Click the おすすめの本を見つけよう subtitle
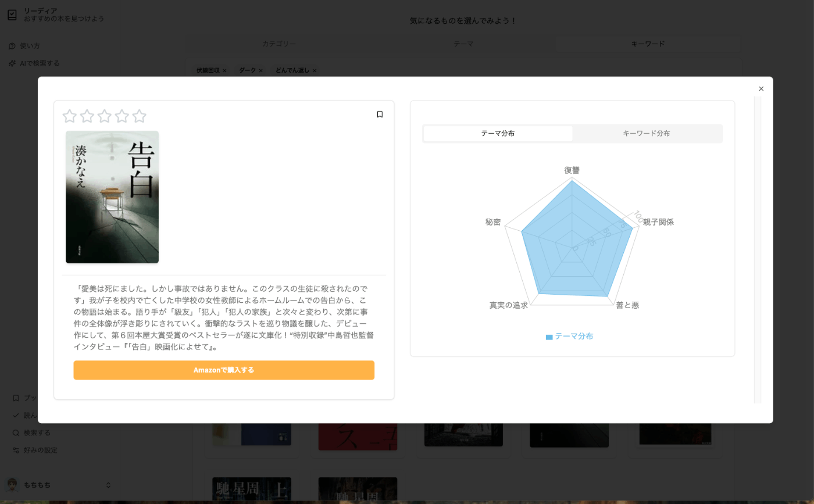 point(64,19)
